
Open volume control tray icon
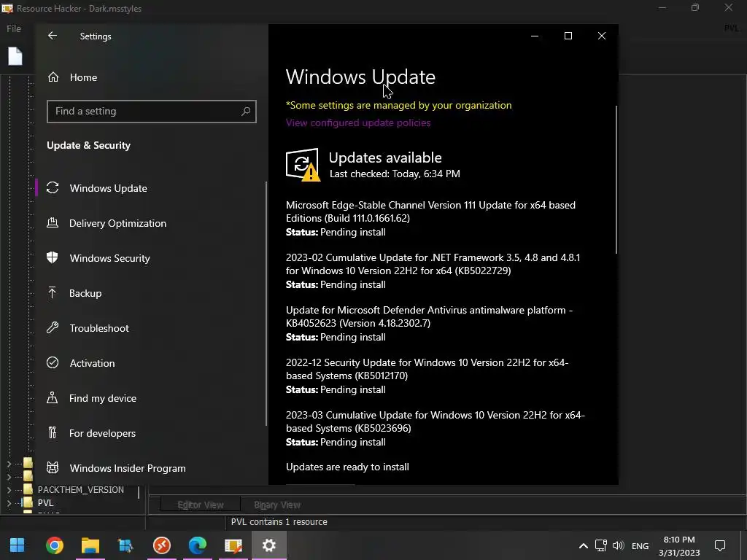coord(619,545)
